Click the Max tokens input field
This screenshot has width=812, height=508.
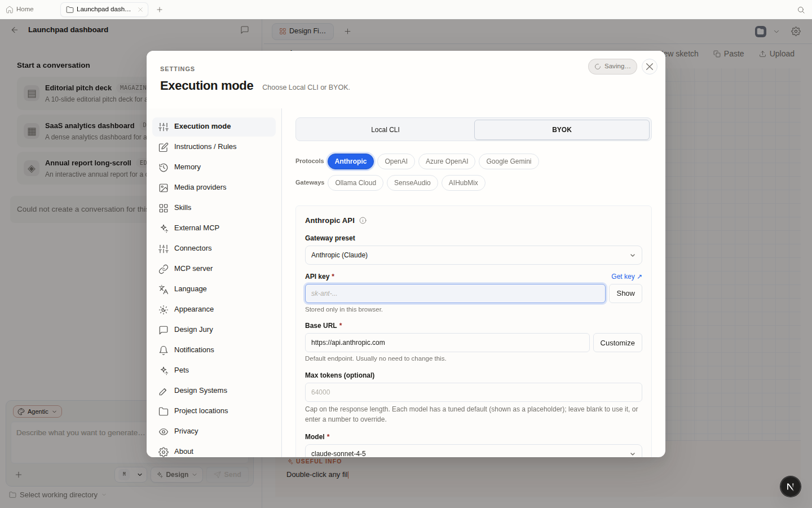pos(474,392)
